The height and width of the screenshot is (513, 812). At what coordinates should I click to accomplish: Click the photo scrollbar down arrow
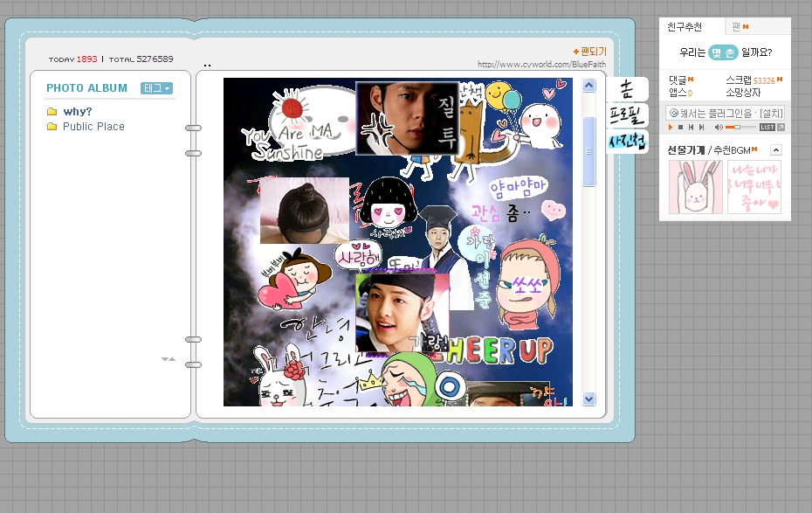[588, 399]
